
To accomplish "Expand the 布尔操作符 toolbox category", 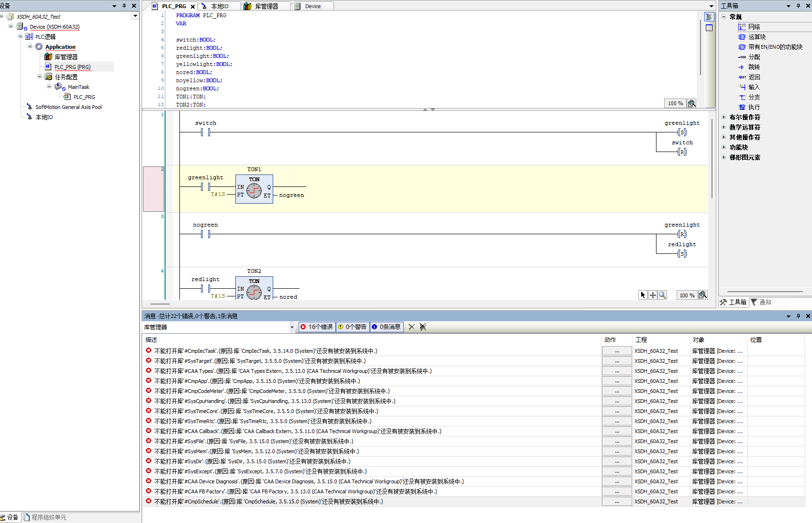I will [724, 117].
